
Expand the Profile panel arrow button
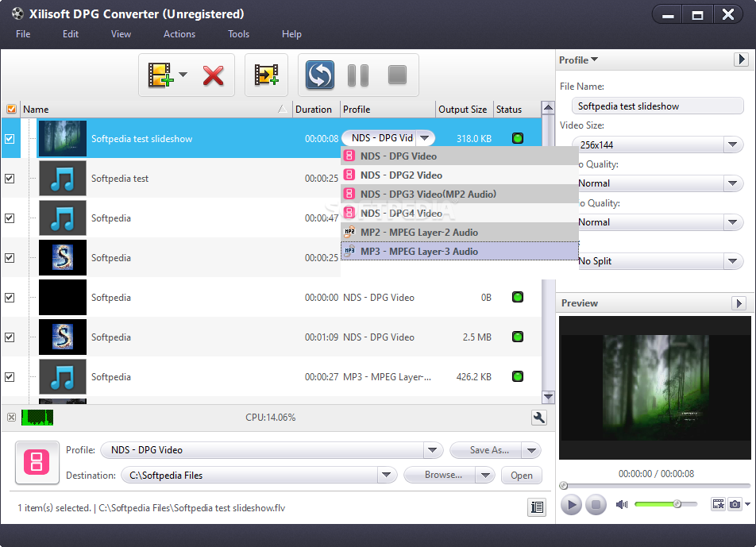click(741, 60)
